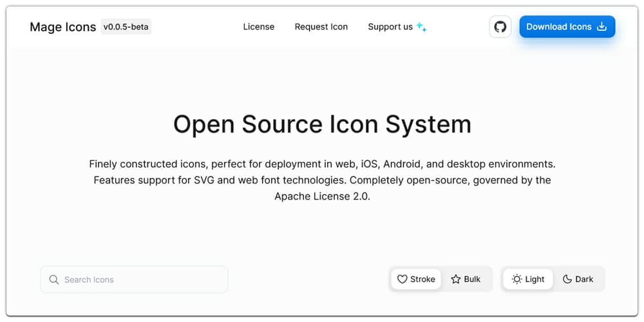The width and height of the screenshot is (644, 322).
Task: Click the sparkle icon beside Support us
Action: tap(421, 27)
